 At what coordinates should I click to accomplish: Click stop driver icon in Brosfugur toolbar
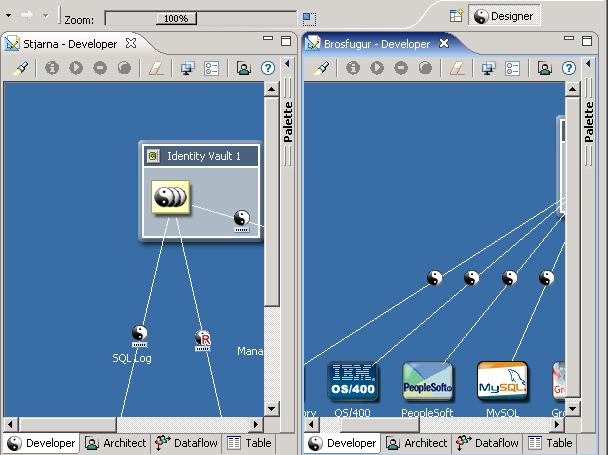coord(401,68)
